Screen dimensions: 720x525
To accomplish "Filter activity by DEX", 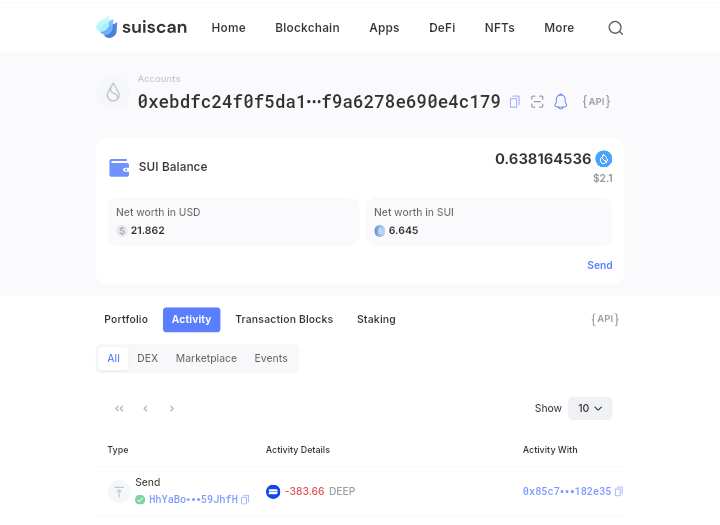I will click(x=147, y=358).
